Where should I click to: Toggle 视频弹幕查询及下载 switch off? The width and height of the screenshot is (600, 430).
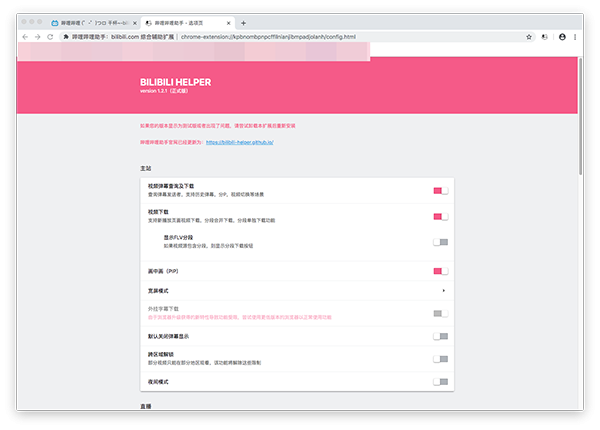pyautogui.click(x=440, y=191)
